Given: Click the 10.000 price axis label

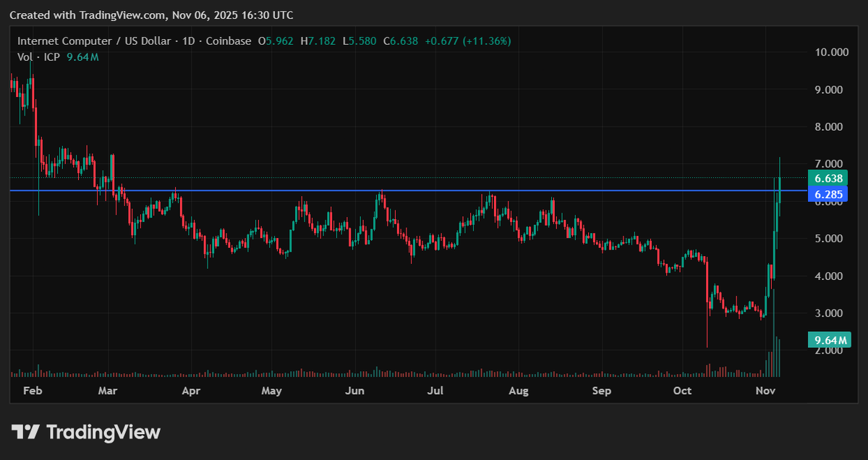Looking at the screenshot, I should (x=831, y=53).
